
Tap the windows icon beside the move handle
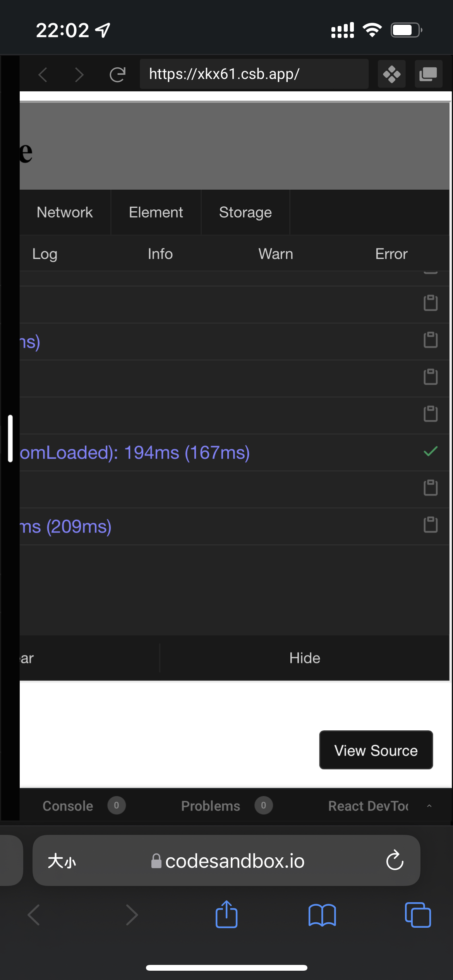[x=428, y=74]
